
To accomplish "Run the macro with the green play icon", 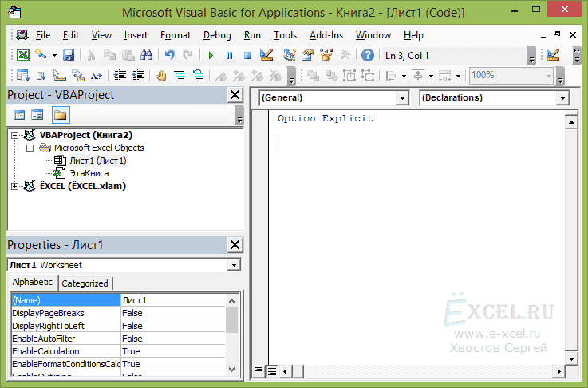I will point(211,55).
